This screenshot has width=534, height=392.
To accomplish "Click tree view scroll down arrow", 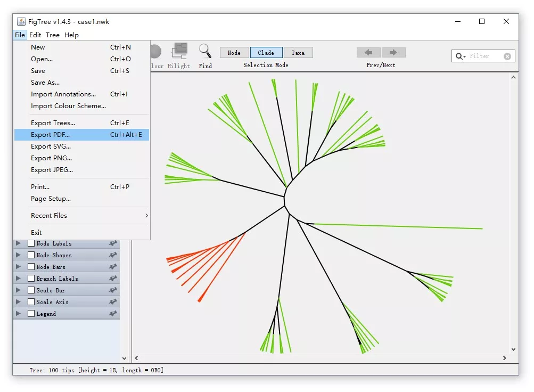I will [513, 349].
